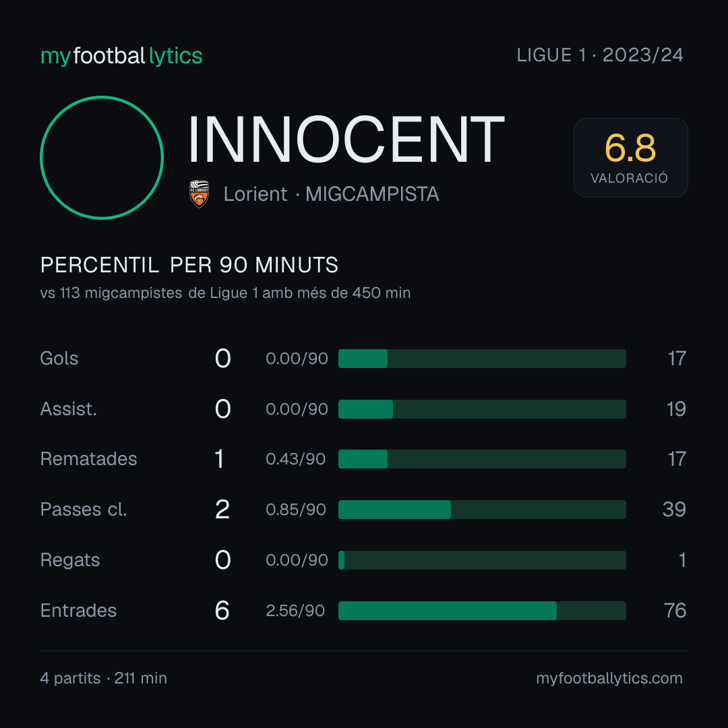Click the 4 partits · 211 min footer
This screenshot has height=728, width=728.
pyautogui.click(x=104, y=678)
